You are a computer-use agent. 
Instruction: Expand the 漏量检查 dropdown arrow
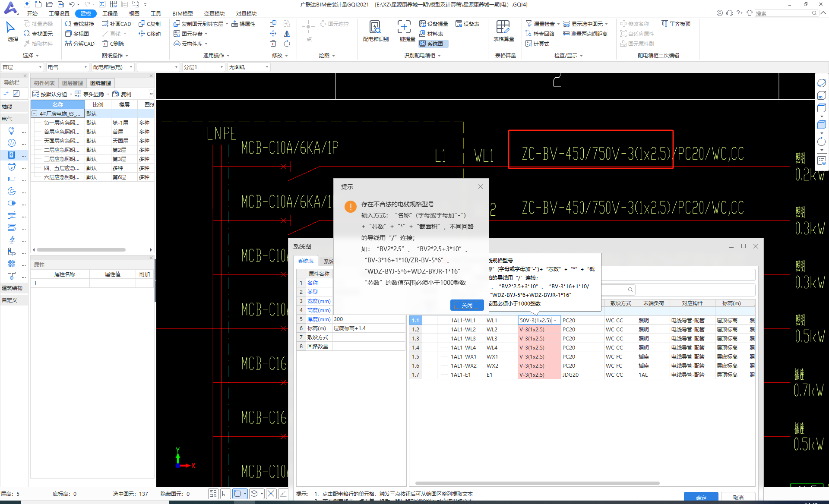point(558,24)
